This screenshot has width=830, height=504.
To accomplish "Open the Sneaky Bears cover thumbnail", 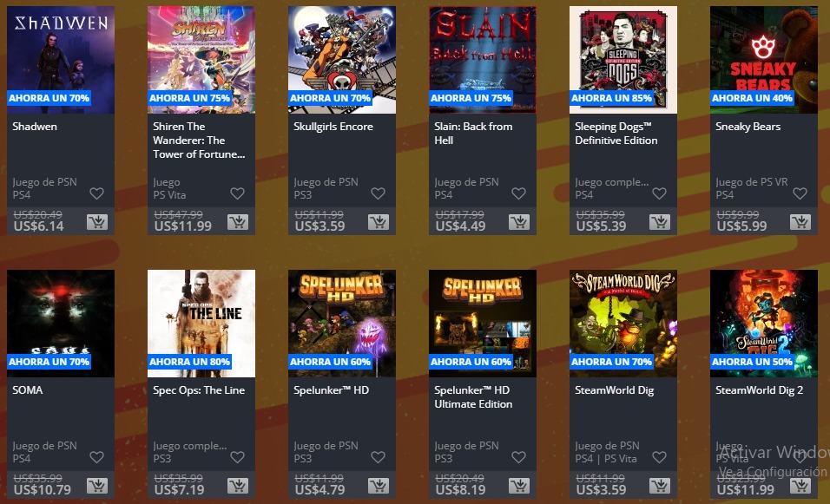I will tap(764, 60).
